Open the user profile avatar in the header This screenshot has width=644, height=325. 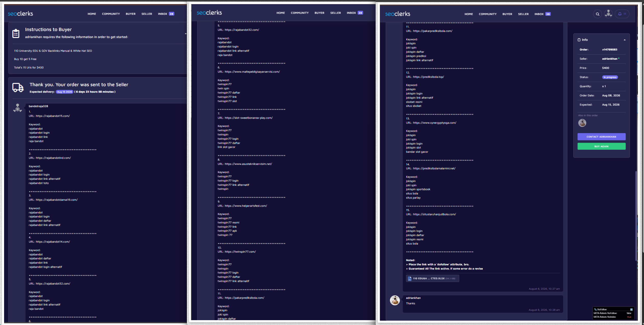click(608, 14)
